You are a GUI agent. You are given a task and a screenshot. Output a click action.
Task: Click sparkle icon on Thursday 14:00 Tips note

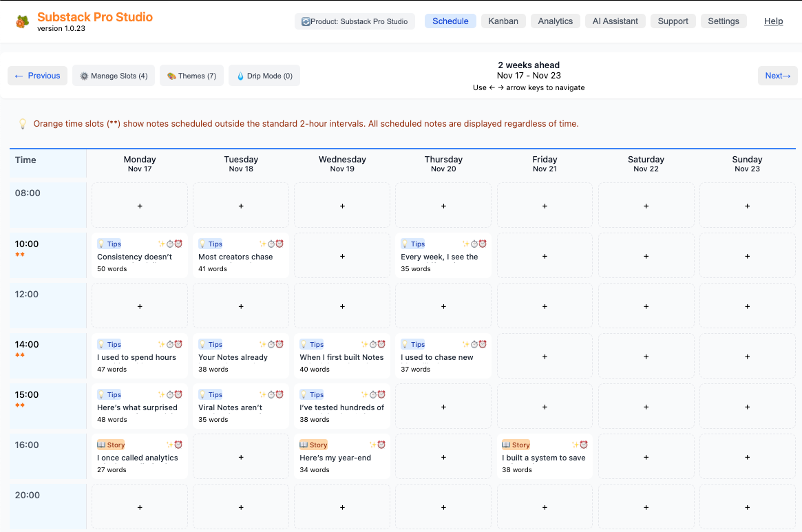point(465,344)
